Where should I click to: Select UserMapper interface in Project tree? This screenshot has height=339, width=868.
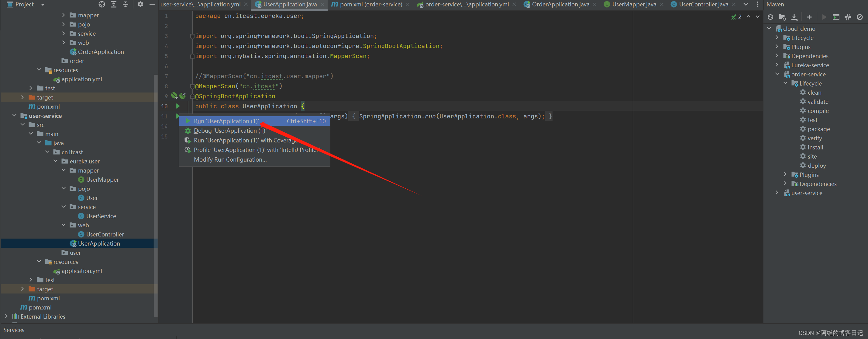tap(102, 180)
